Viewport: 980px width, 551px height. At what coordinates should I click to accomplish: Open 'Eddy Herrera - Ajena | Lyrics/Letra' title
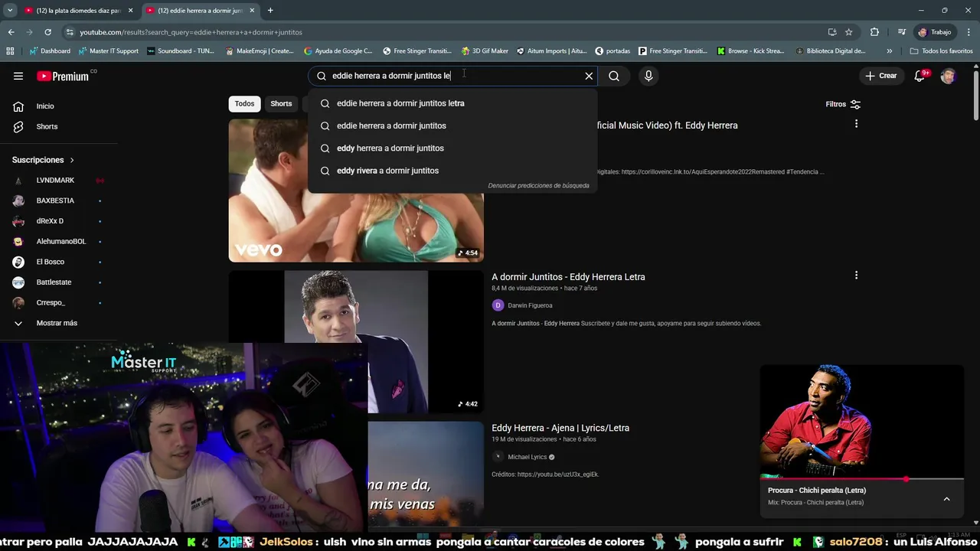coord(560,428)
